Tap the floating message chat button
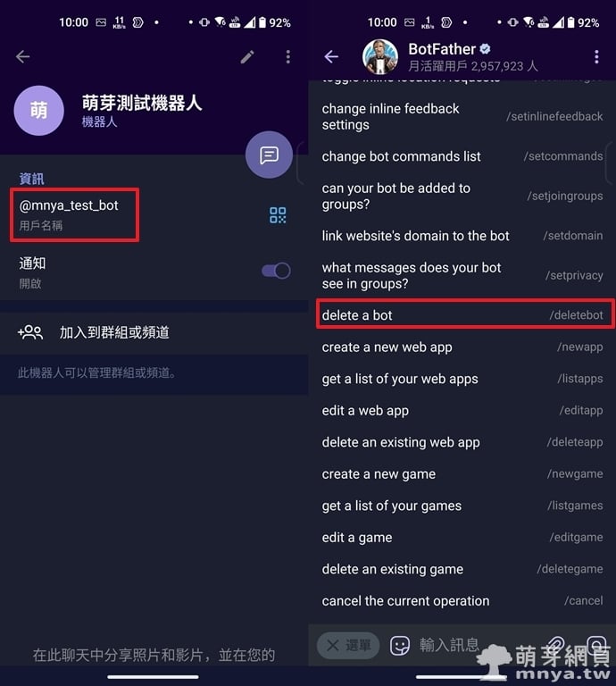This screenshot has height=686, width=616. coord(269,155)
